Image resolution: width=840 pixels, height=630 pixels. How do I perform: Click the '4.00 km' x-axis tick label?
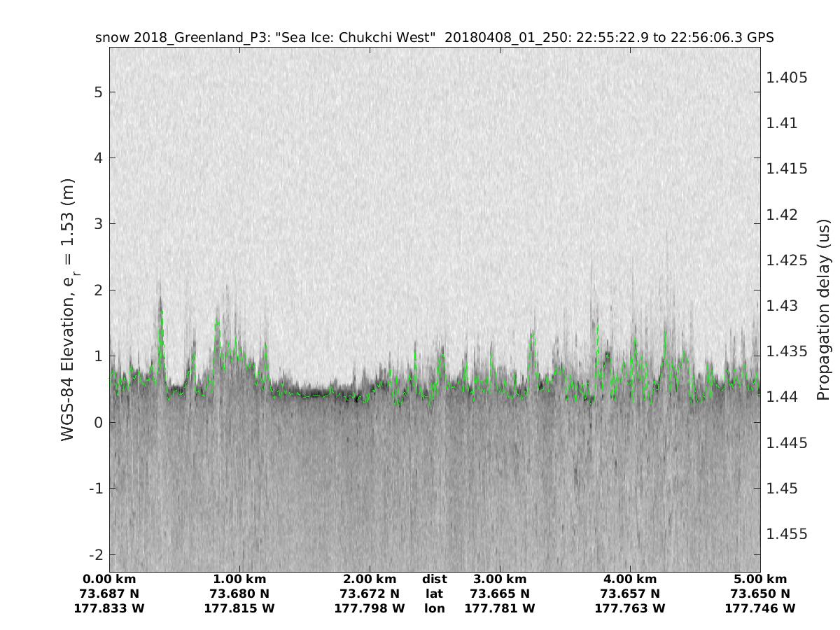point(630,580)
